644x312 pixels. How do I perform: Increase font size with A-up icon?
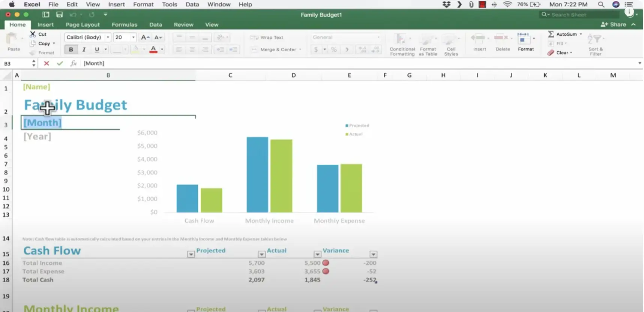pos(145,37)
